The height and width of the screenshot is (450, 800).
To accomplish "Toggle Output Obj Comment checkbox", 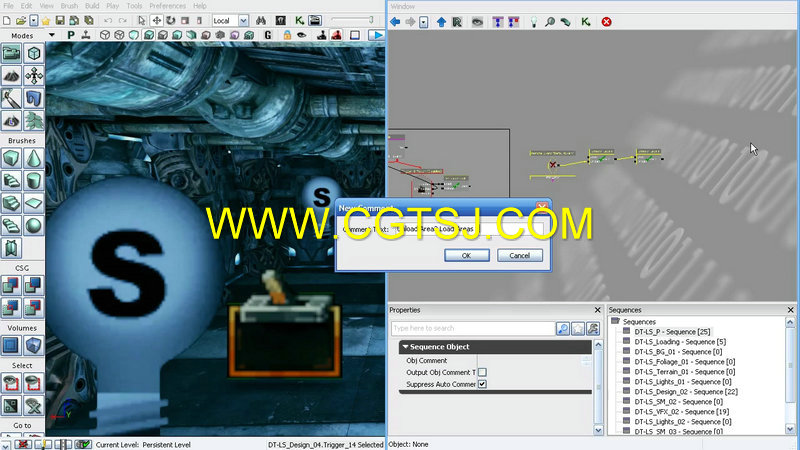I will click(x=482, y=372).
